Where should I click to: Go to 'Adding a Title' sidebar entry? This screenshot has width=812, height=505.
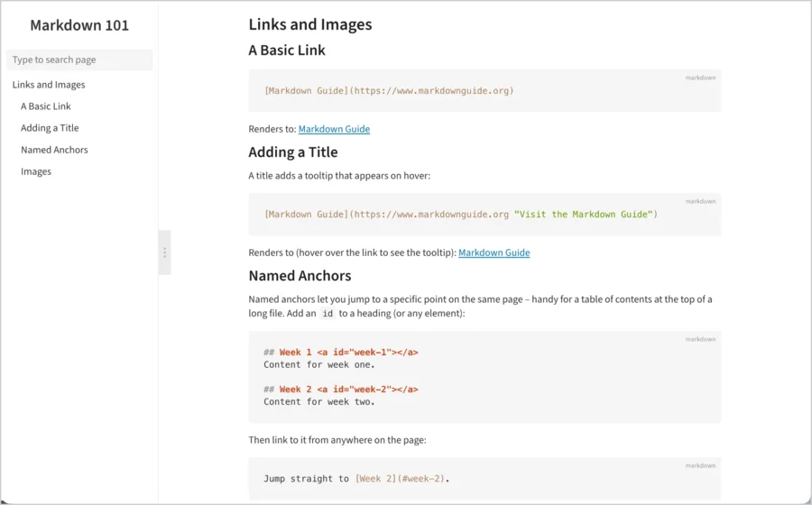(50, 128)
